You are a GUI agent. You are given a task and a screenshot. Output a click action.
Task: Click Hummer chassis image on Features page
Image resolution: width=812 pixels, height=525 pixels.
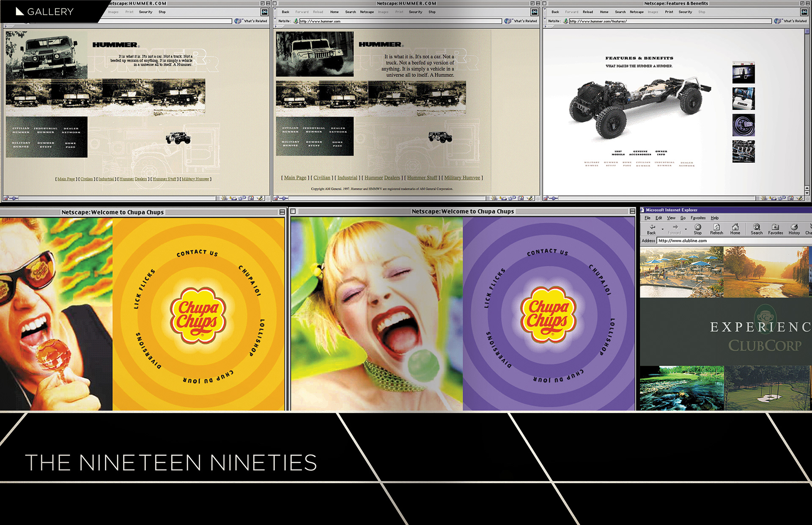coord(639,107)
